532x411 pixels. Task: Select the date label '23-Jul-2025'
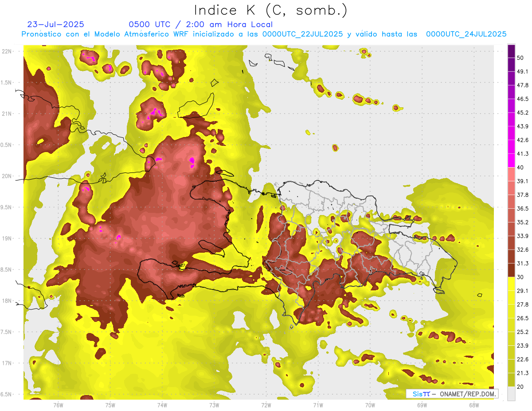click(x=55, y=24)
